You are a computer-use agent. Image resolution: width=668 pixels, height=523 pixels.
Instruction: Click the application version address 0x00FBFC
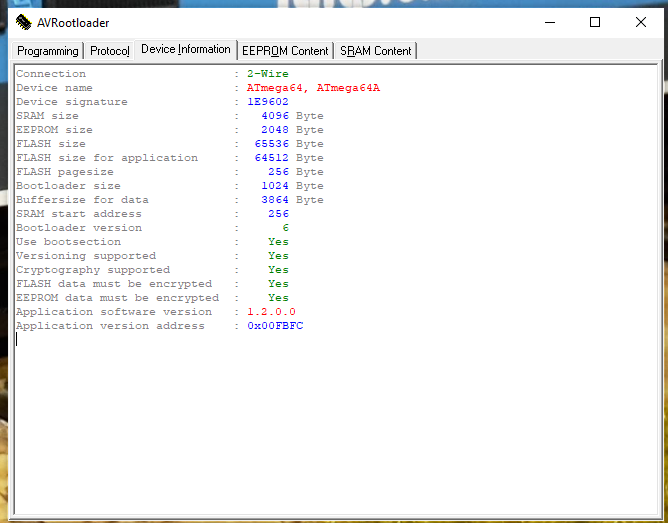[275, 326]
